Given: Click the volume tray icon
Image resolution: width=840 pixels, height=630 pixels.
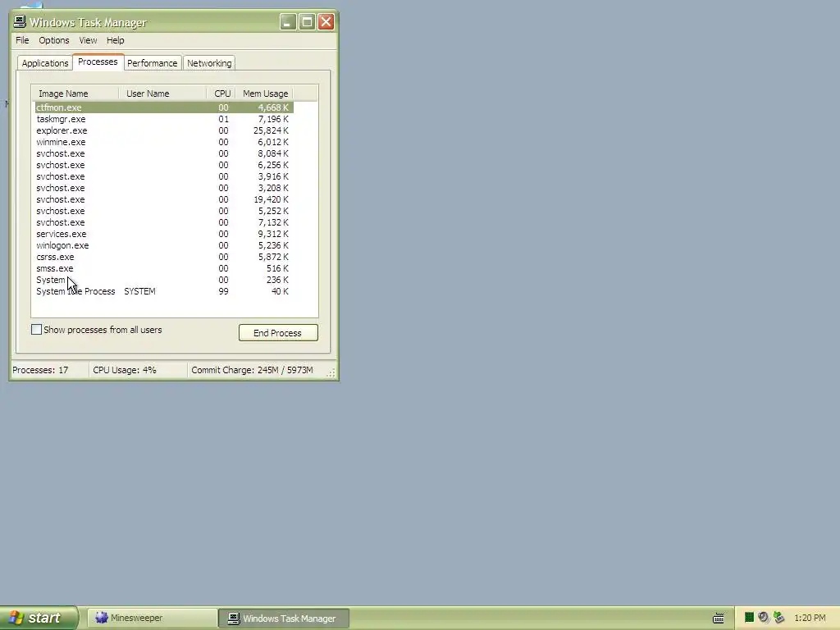Looking at the screenshot, I should pos(764,618).
